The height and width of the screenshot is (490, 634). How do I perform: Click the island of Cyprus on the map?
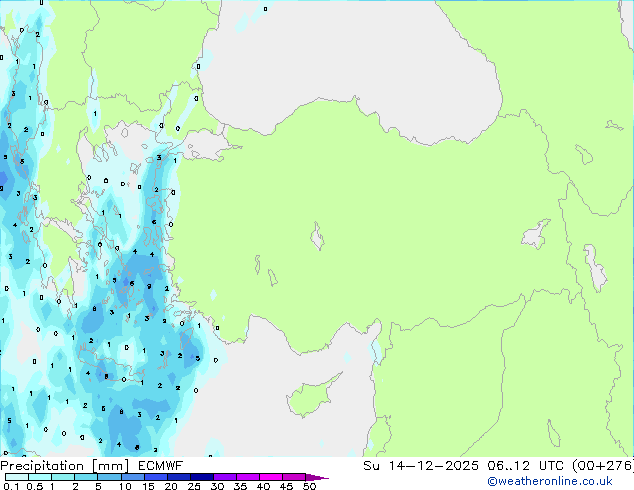click(309, 398)
